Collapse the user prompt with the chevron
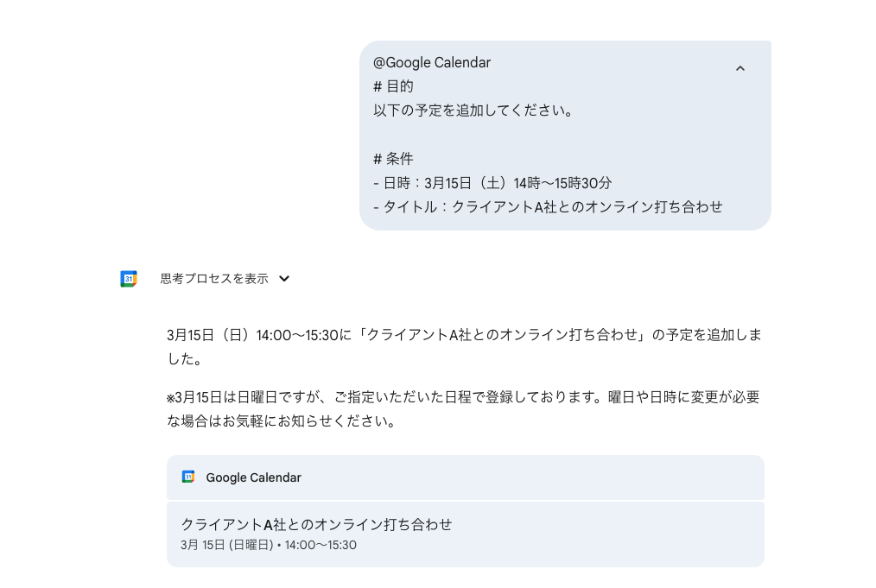The width and height of the screenshot is (876, 588). point(740,69)
